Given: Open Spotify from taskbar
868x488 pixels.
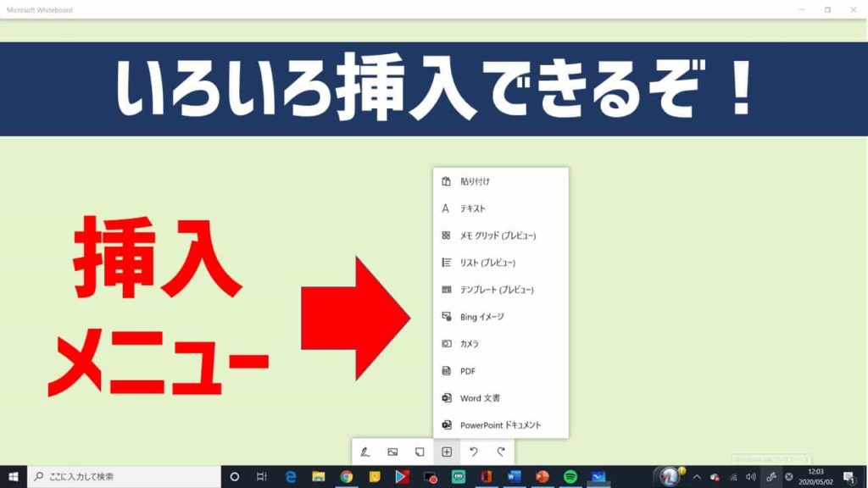Looking at the screenshot, I should coord(570,476).
